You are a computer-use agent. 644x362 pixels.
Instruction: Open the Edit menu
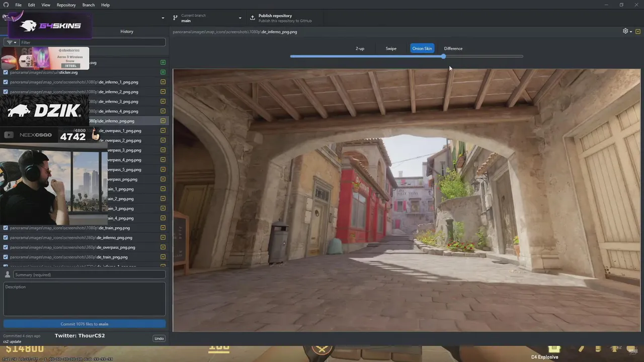(31, 5)
